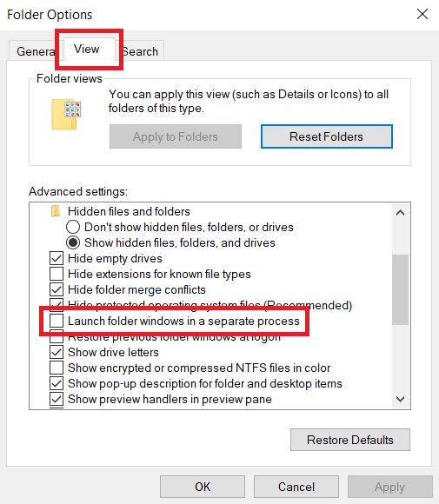Switch to the Search tab

[142, 51]
